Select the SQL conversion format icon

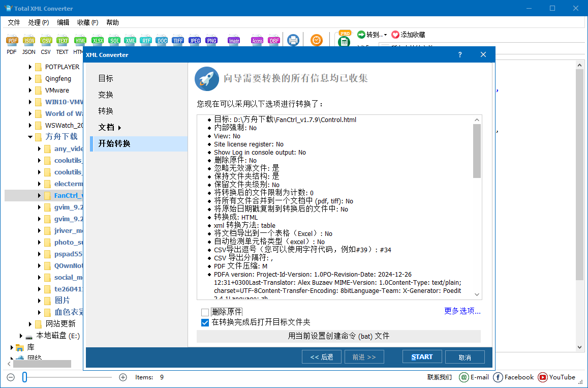click(x=114, y=40)
